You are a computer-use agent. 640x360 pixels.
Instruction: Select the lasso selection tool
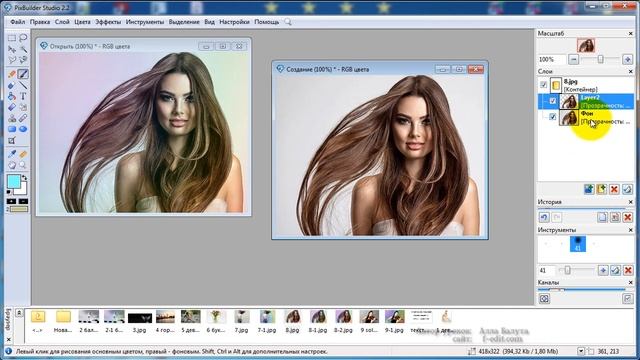pyautogui.click(x=23, y=38)
